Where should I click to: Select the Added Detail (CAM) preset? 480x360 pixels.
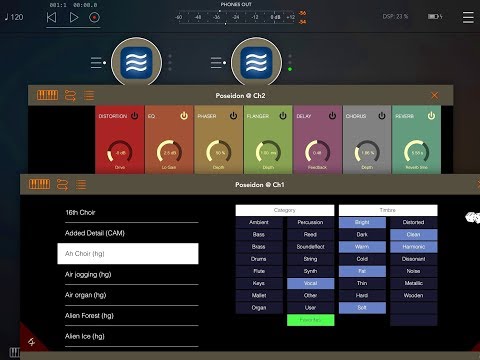pos(128,233)
